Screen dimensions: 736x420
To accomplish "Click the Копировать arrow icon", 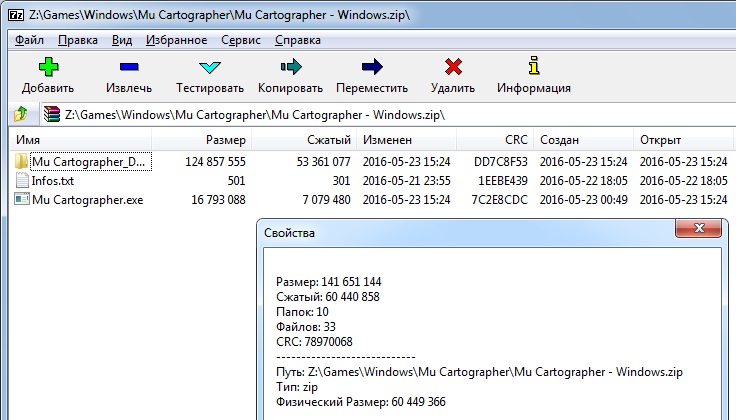I will point(291,67).
